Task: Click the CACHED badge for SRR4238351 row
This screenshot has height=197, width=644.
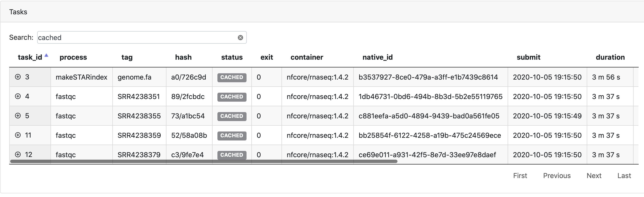Action: (231, 97)
